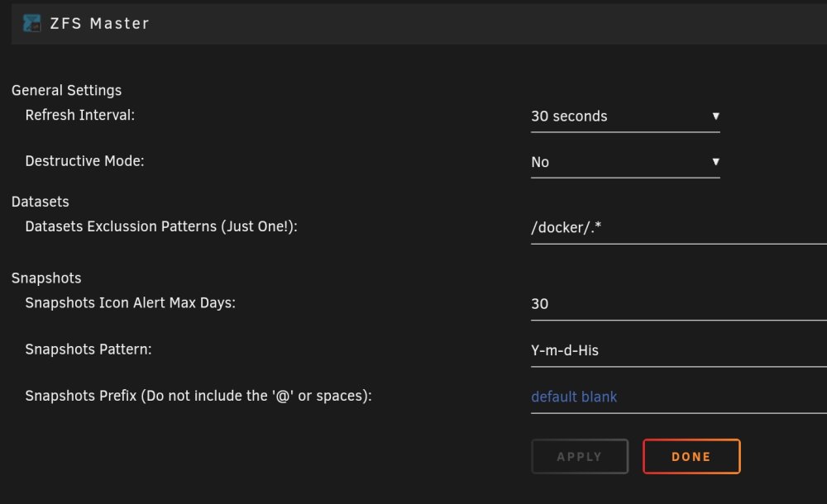Select the Datasets section heading

(40, 202)
